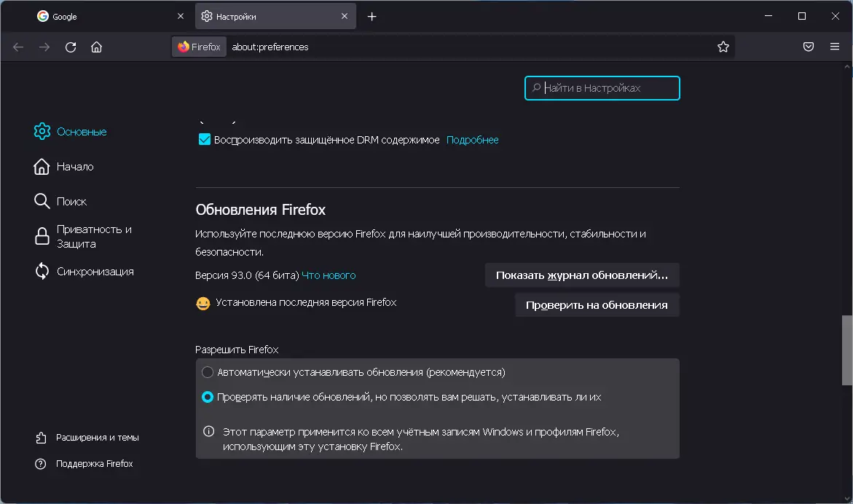The width and height of the screenshot is (853, 504).
Task: Select Автоматически устанавливать обновления radio option
Action: 208,372
